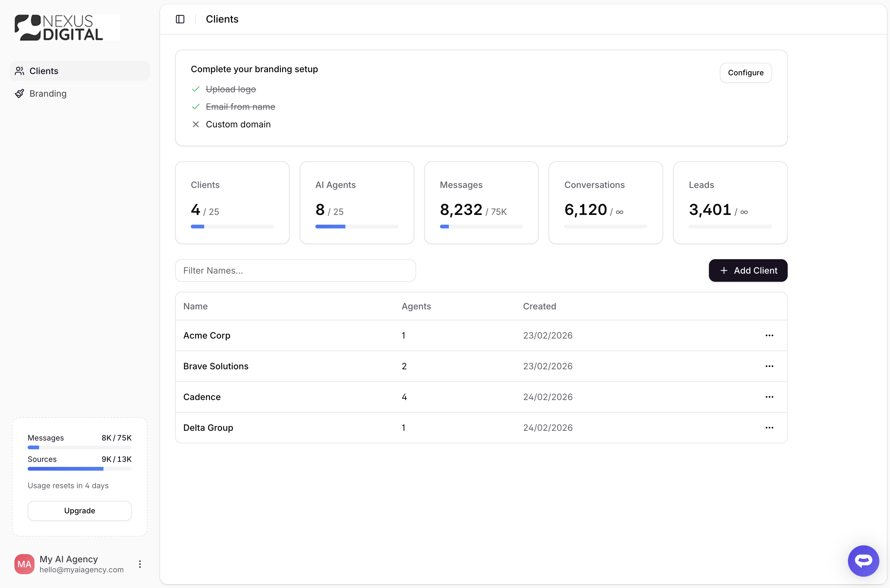This screenshot has height=588, width=890.
Task: Click the Branding paintbrush icon
Action: pyautogui.click(x=19, y=94)
